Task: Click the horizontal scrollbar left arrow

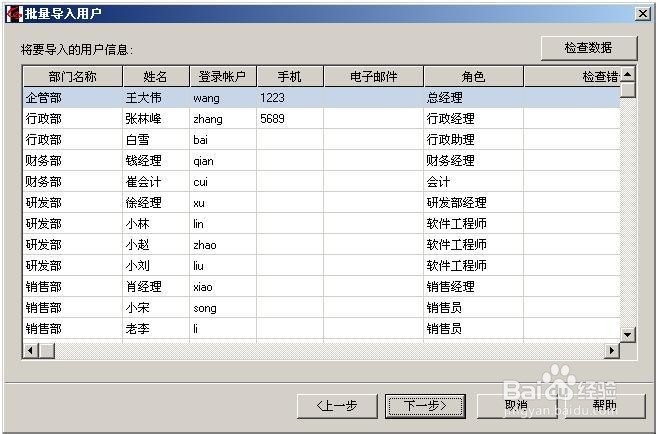Action: coord(31,350)
